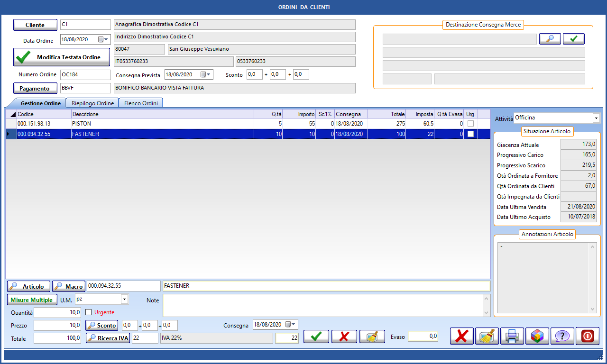Click the Misure Multiple button

point(32,300)
